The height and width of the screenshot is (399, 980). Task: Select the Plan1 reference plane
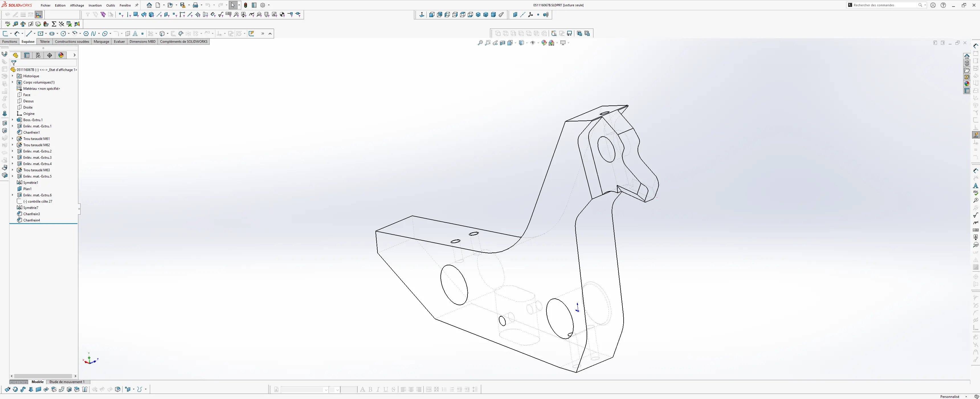coord(27,189)
